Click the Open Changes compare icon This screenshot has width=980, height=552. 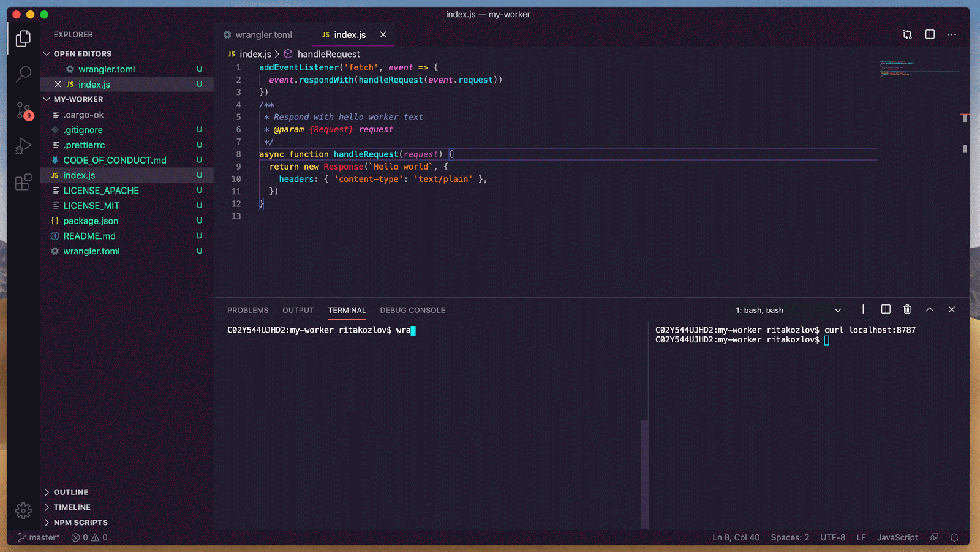click(x=907, y=34)
